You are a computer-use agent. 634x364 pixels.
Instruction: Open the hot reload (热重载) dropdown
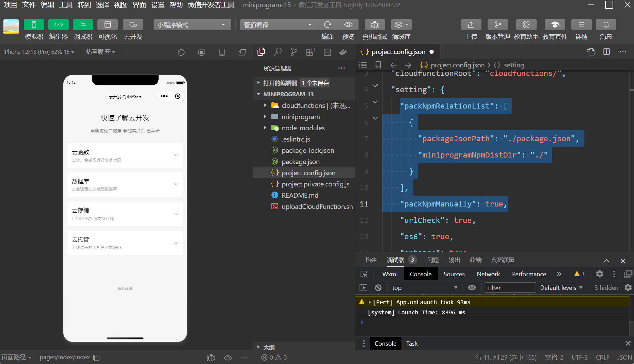coord(100,52)
